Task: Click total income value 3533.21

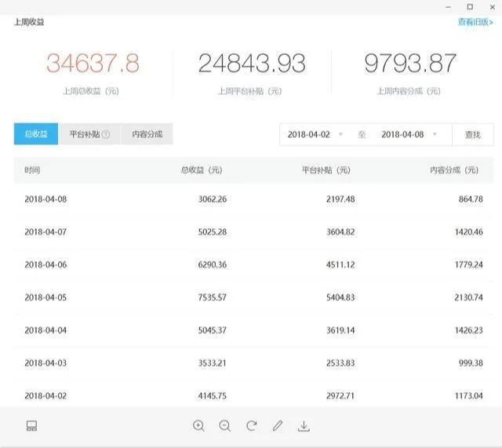Action: 213,363
